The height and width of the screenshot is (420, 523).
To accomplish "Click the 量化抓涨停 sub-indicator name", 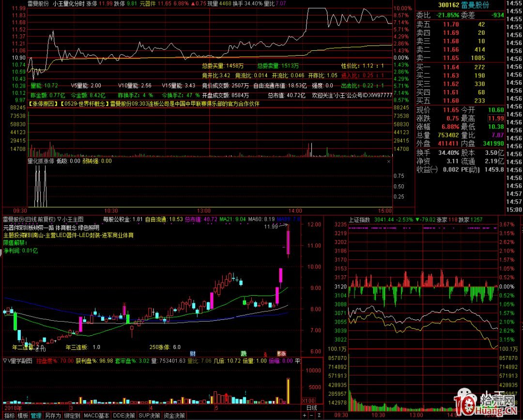I will tap(40, 161).
